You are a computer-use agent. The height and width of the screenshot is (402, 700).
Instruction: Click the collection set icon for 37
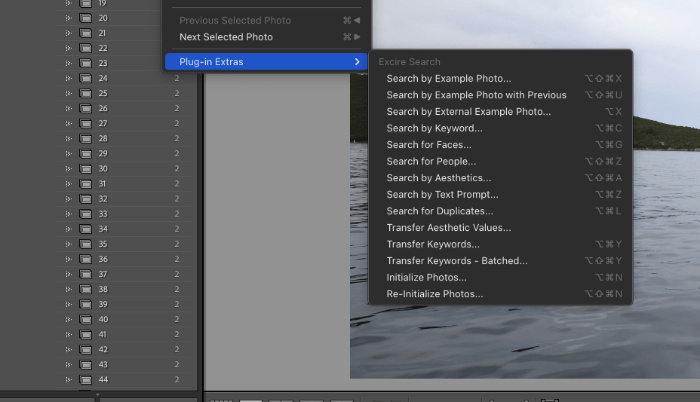point(85,274)
